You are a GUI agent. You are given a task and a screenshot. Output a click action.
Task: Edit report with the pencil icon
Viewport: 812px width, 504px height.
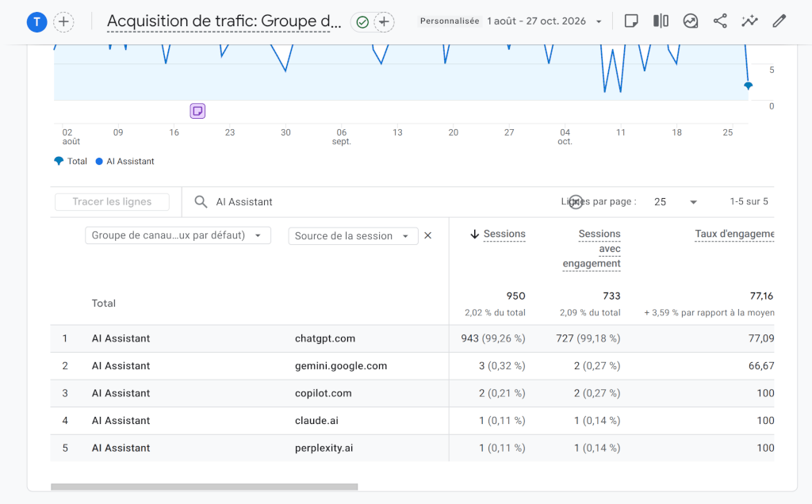pos(779,21)
